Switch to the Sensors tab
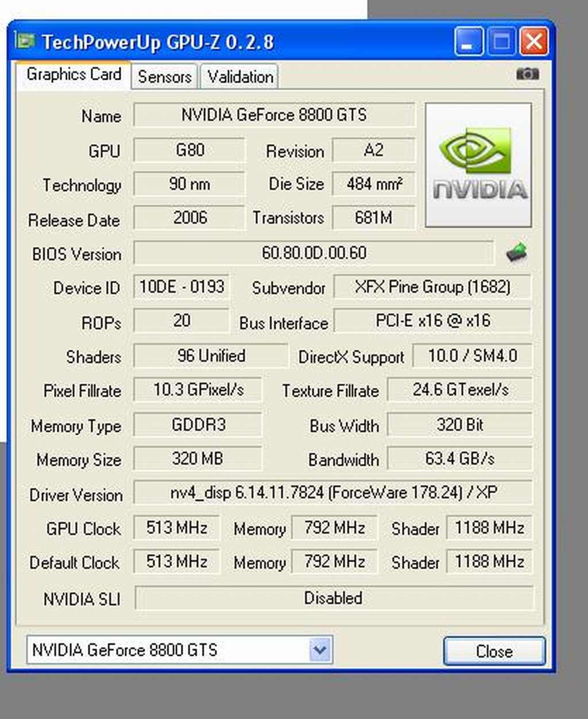The height and width of the screenshot is (719, 588). [x=164, y=76]
